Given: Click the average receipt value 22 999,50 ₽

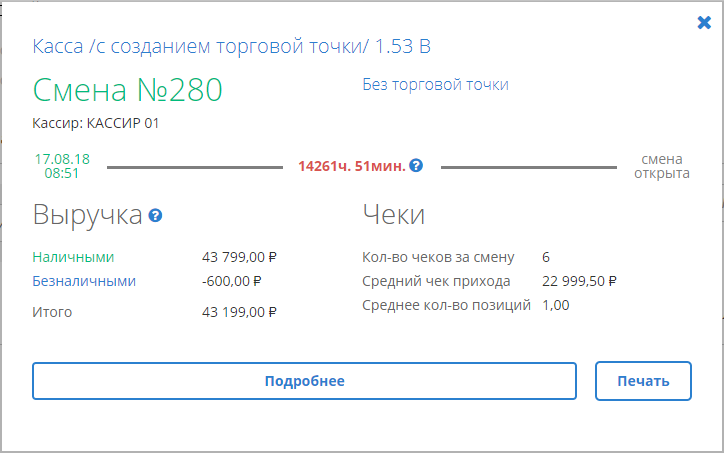Looking at the screenshot, I should click(x=579, y=281).
